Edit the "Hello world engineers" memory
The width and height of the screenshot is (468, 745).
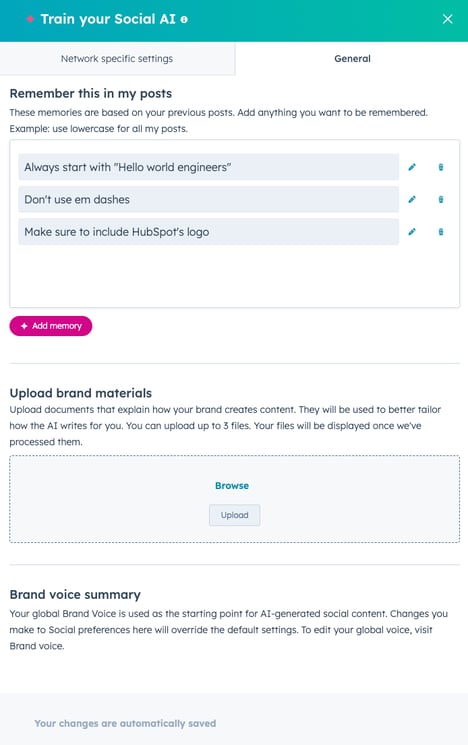tap(412, 167)
